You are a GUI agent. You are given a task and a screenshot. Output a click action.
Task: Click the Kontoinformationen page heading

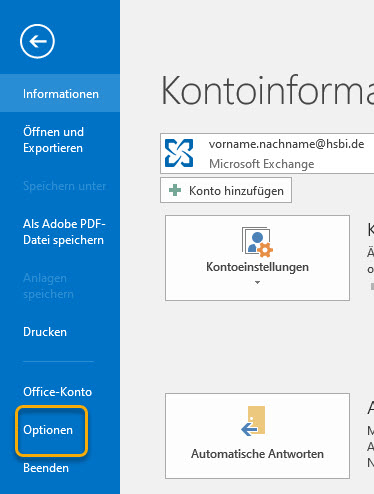(268, 91)
